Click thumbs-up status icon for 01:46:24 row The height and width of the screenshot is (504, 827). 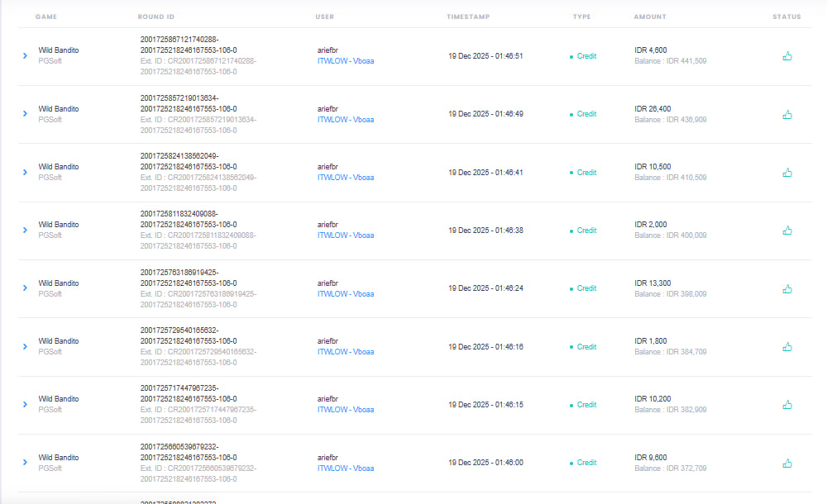click(787, 289)
